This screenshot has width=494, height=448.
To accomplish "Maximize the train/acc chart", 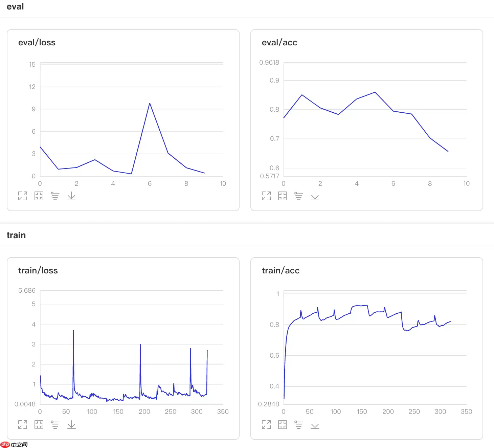I will point(266,425).
